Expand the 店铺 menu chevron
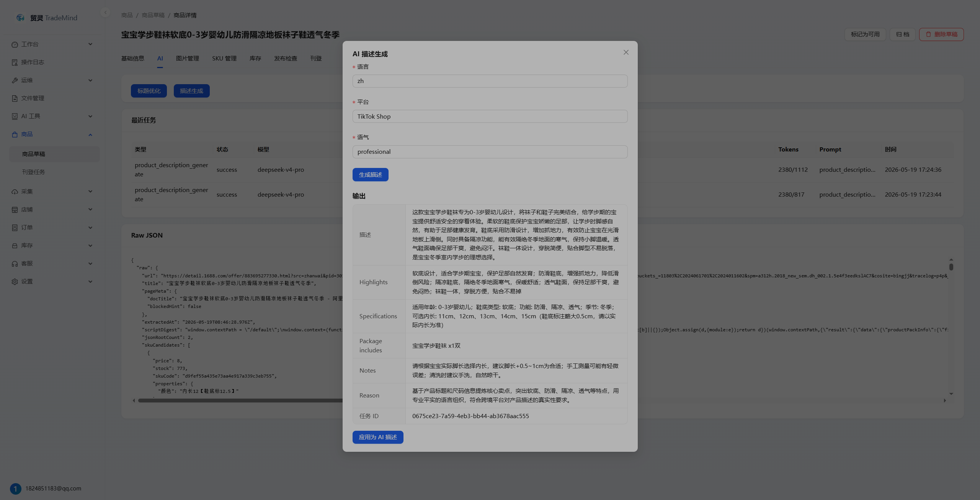Screen dimensions: 980x500 click(90, 210)
